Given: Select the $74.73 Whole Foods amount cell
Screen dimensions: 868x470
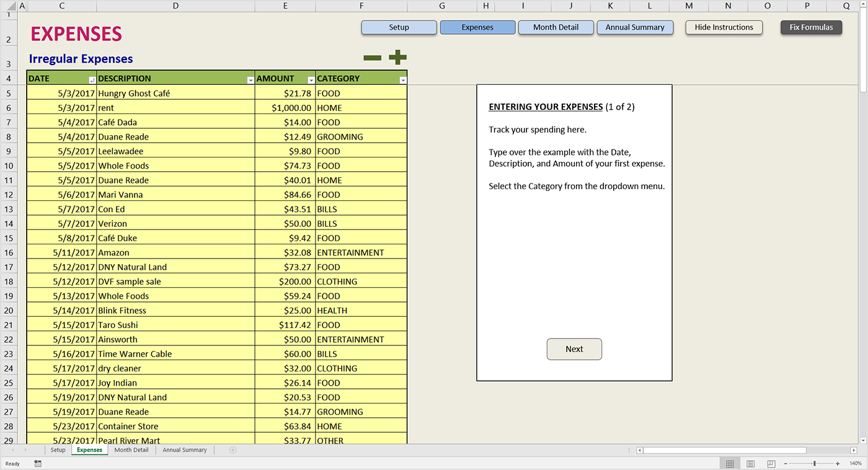Looking at the screenshot, I should click(285, 166).
